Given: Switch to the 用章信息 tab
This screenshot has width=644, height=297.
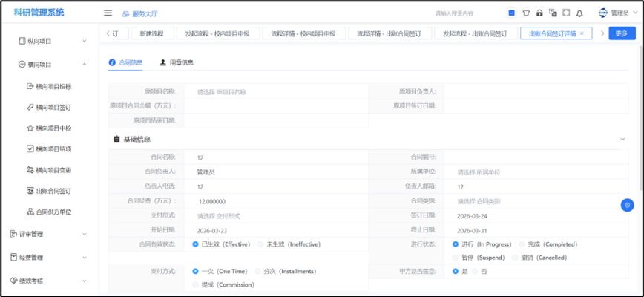Looking at the screenshot, I should (177, 62).
